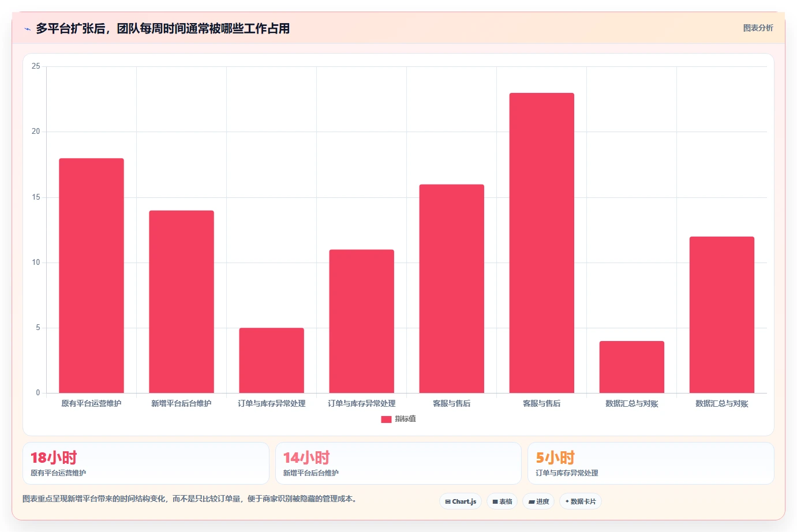This screenshot has height=532, width=797.
Task: Open the 18小时 stat card
Action: tap(146, 463)
